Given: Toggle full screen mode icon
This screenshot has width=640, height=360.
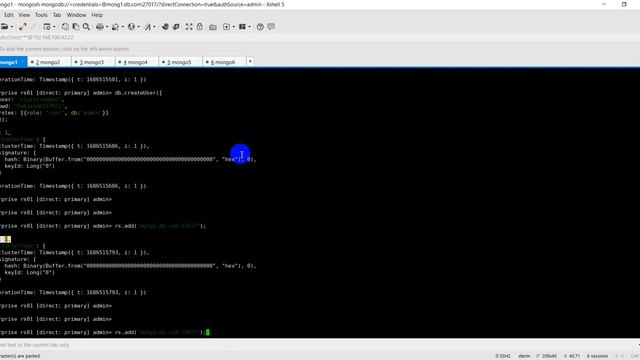Looking at the screenshot, I should pyautogui.click(x=189, y=27).
